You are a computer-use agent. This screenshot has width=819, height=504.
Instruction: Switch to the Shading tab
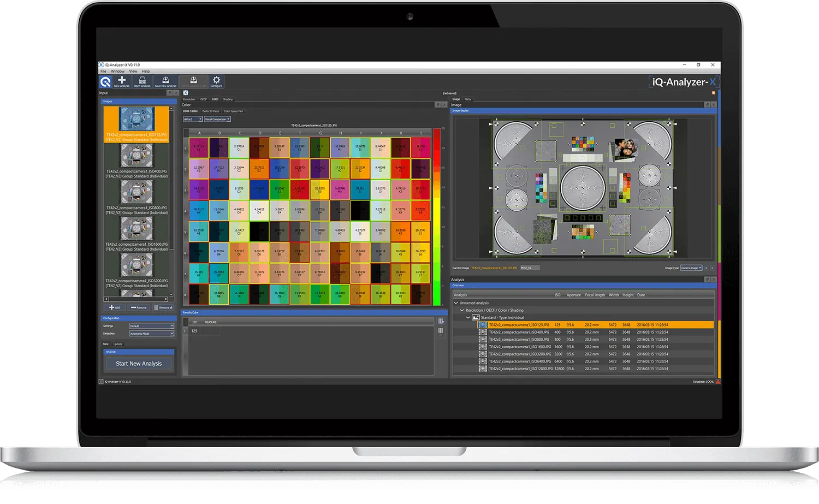click(x=228, y=99)
